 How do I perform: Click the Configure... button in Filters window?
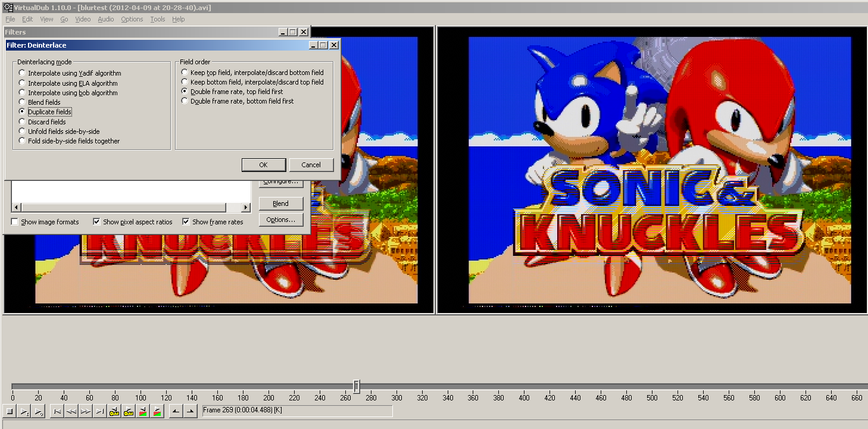(x=281, y=184)
